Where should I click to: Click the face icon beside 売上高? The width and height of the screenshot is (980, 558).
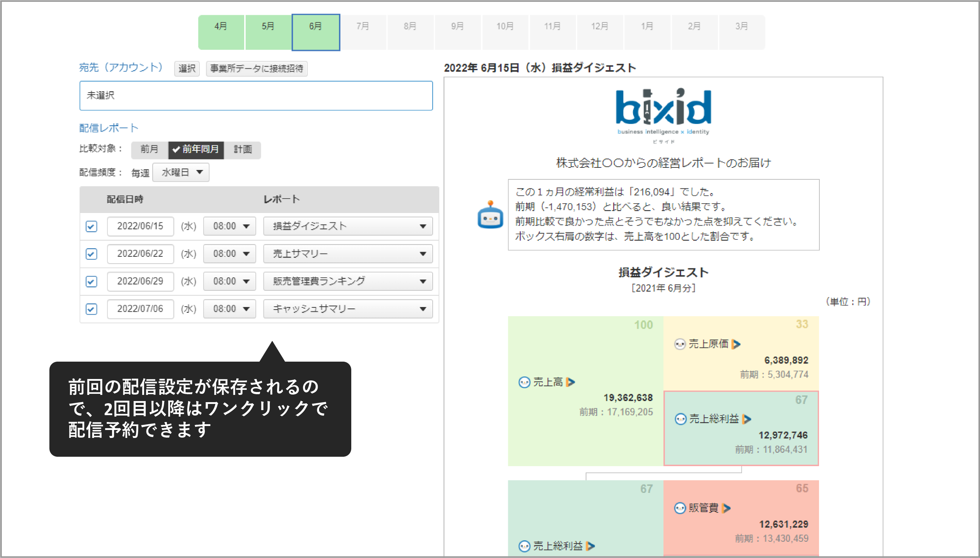pos(524,382)
